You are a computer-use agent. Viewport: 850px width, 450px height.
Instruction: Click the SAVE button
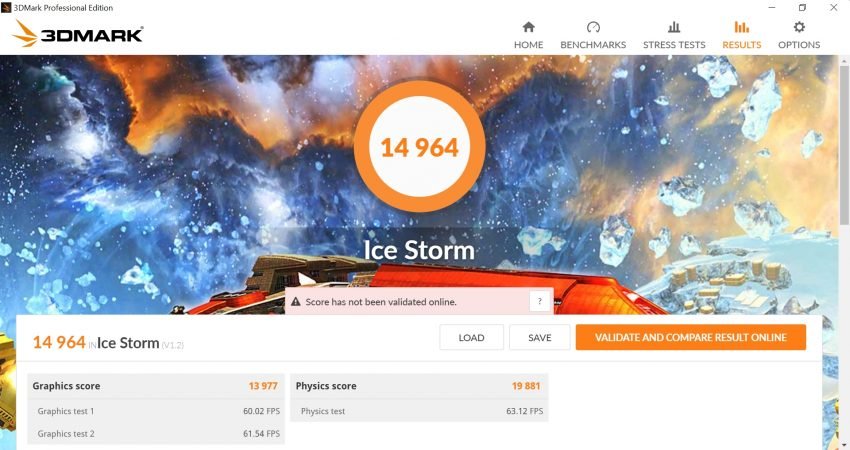539,337
